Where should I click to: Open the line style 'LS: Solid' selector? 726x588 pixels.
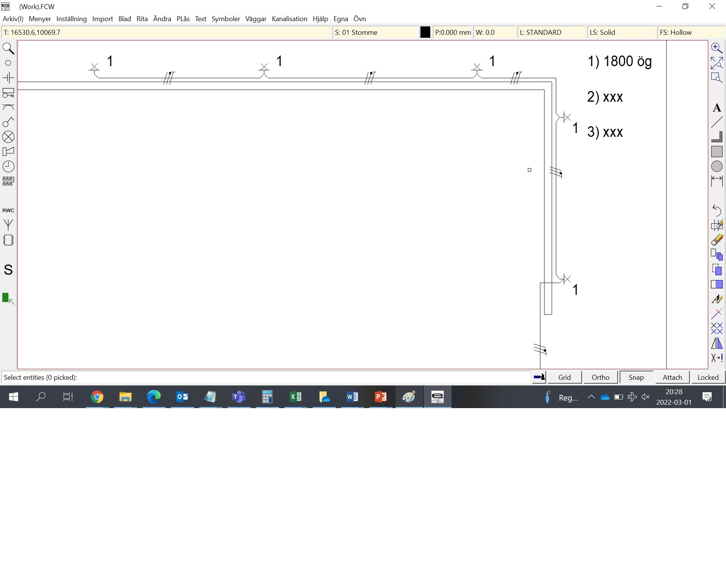click(620, 32)
